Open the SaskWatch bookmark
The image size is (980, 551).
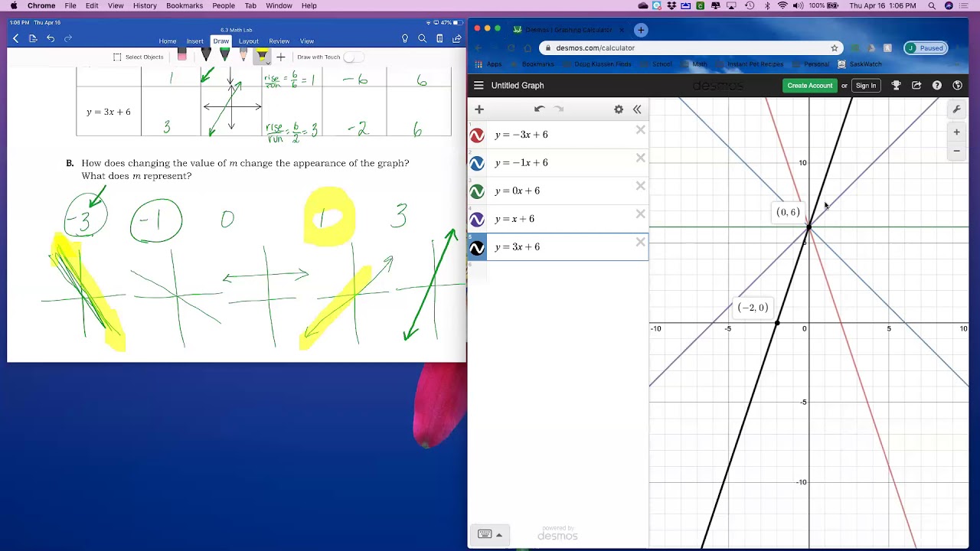[860, 64]
